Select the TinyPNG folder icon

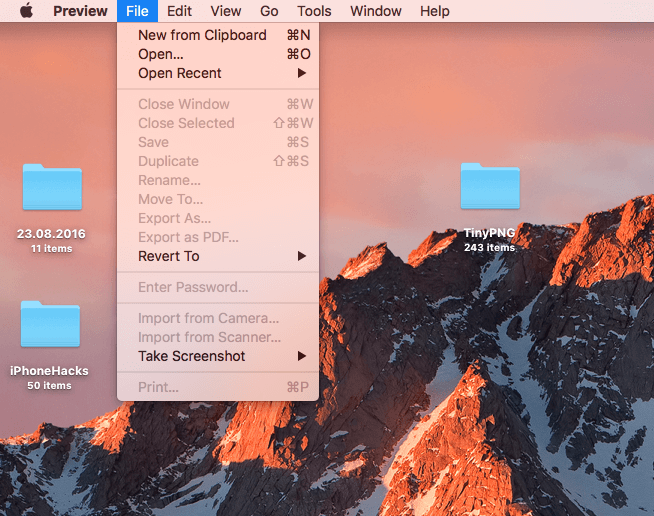(489, 187)
